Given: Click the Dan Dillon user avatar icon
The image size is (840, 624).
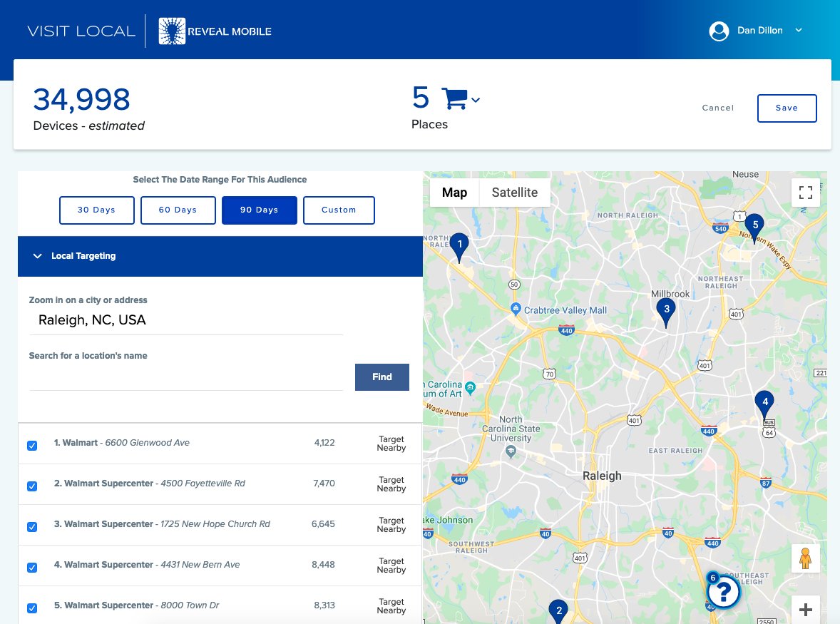Looking at the screenshot, I should click(x=719, y=31).
